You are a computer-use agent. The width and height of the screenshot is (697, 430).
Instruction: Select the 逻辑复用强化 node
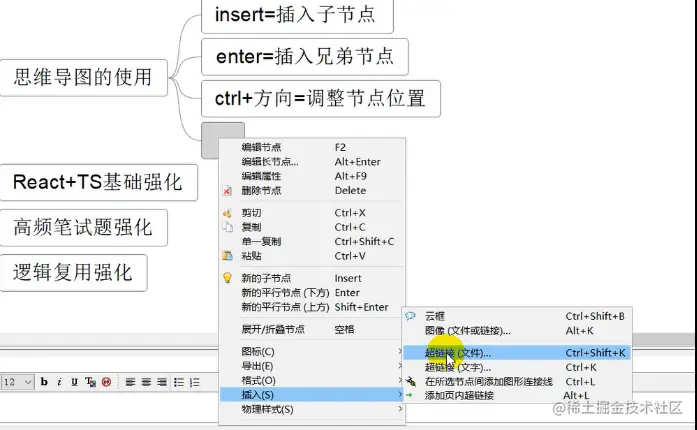pyautogui.click(x=73, y=273)
